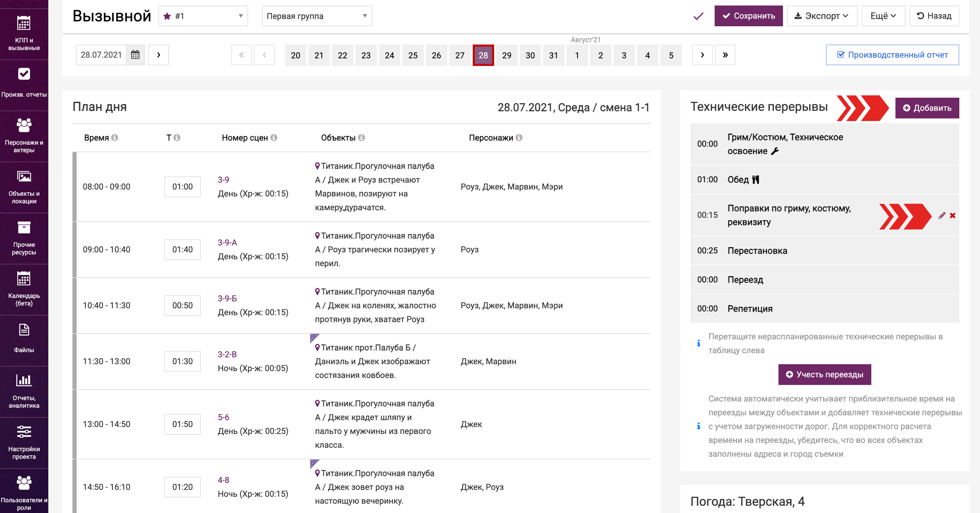The image size is (980, 513).
Task: Select day 29 in the date strip
Action: point(506,55)
